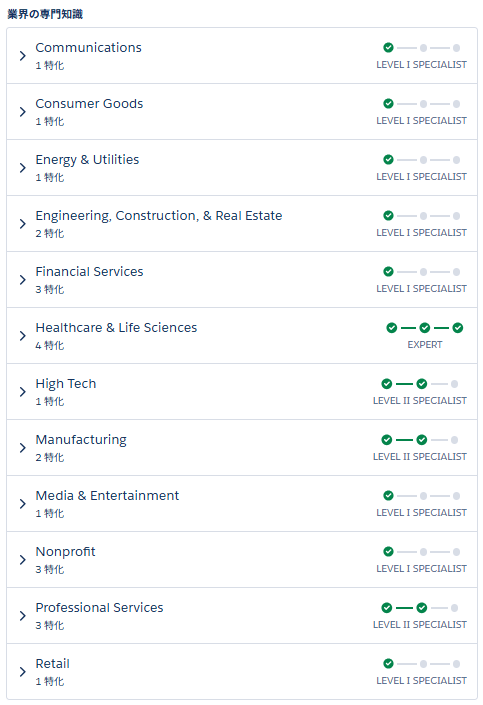Expand the Professional Services chevron
483x705 pixels.
(22, 616)
